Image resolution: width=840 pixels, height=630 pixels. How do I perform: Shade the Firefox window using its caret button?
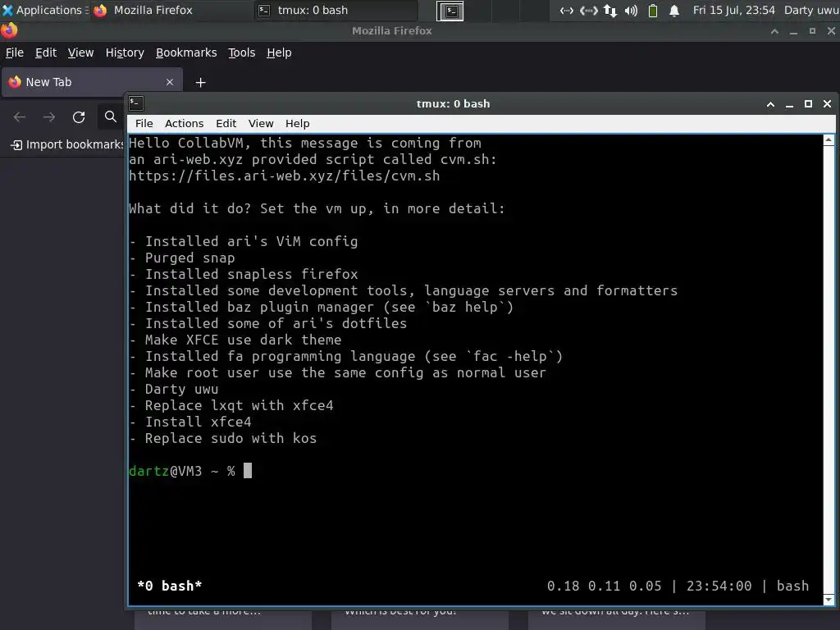coord(774,31)
